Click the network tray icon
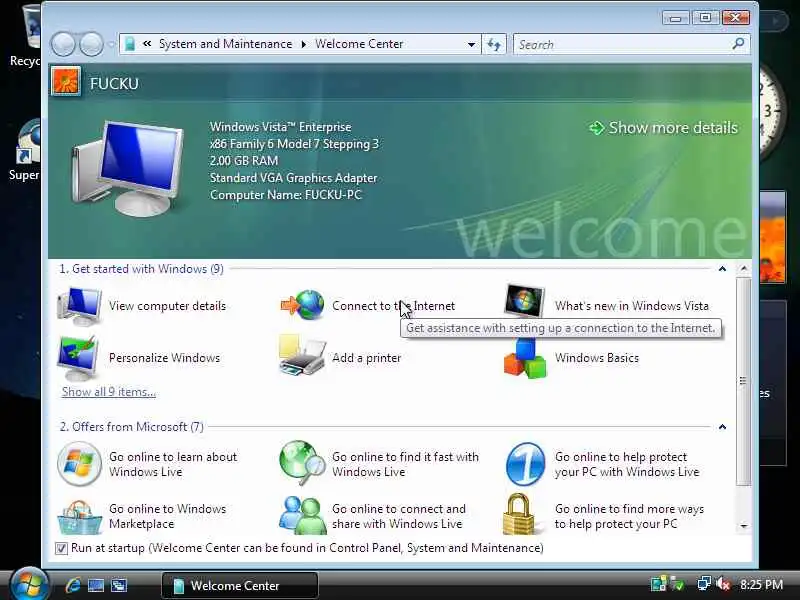Image resolution: width=800 pixels, height=600 pixels. coord(705,584)
